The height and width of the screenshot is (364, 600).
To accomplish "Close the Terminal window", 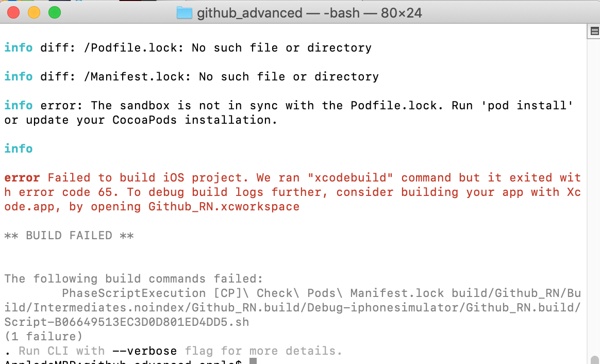I will pyautogui.click(x=14, y=13).
